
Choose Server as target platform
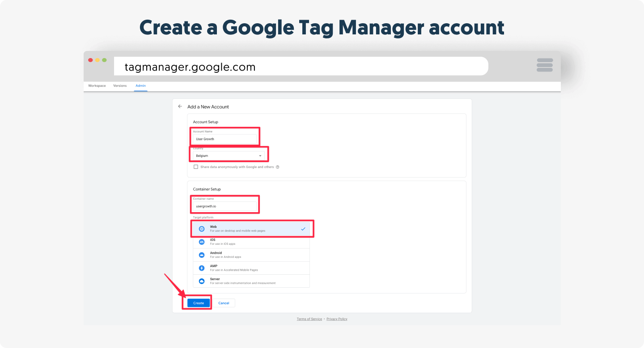(x=251, y=281)
